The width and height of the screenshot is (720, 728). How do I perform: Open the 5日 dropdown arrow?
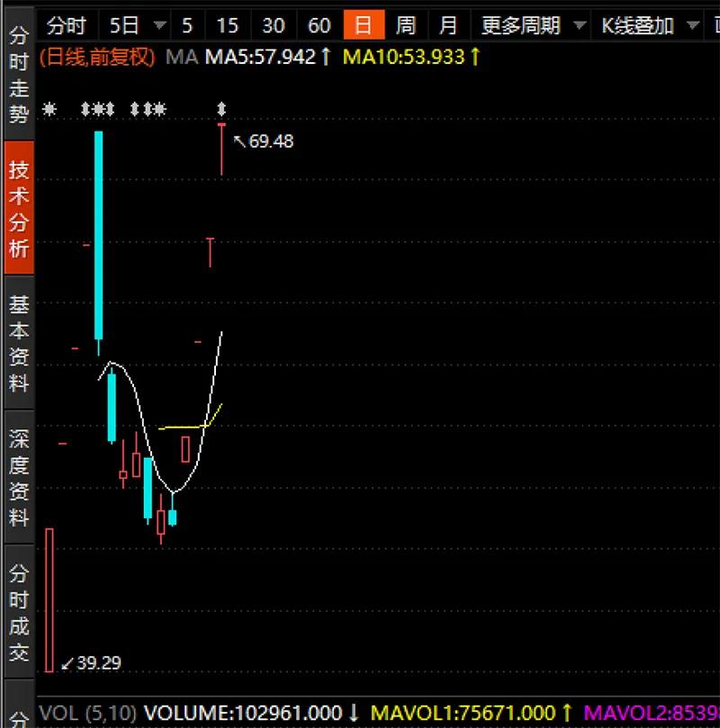(160, 25)
